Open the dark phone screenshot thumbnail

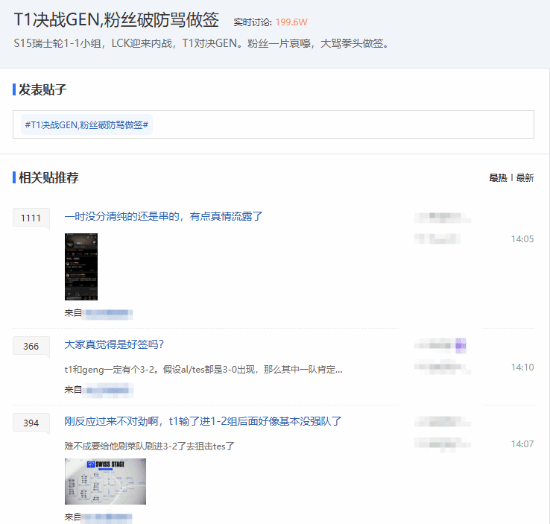pos(81,267)
